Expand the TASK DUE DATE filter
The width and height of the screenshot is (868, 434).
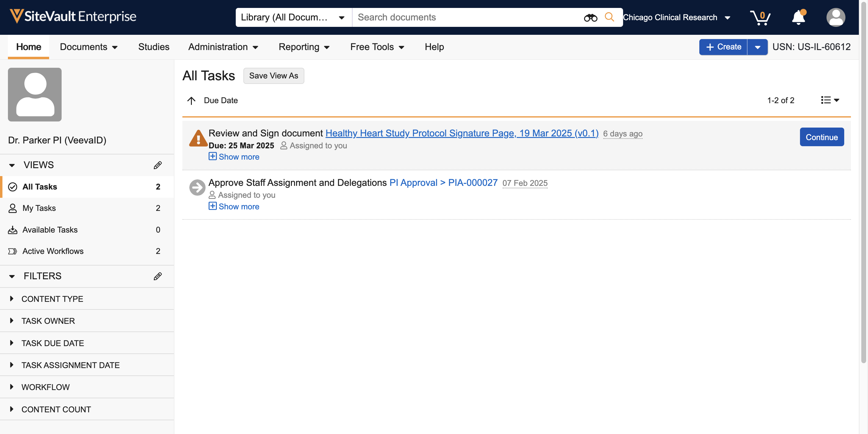(12, 343)
